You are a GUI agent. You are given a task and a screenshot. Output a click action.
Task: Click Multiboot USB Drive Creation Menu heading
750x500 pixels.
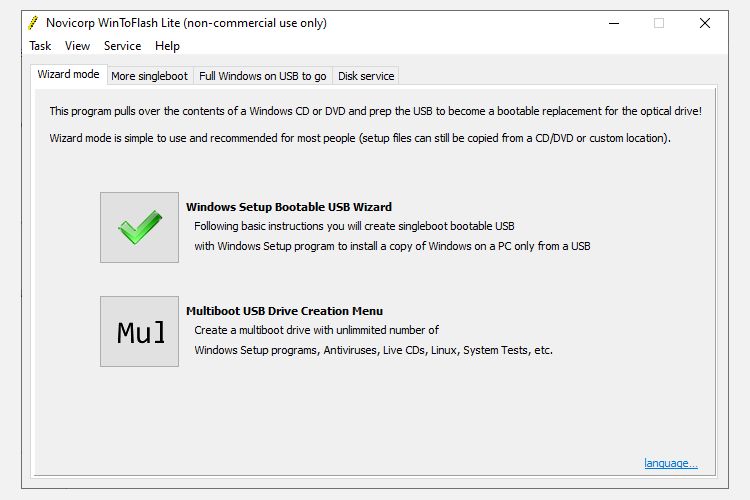pos(284,311)
